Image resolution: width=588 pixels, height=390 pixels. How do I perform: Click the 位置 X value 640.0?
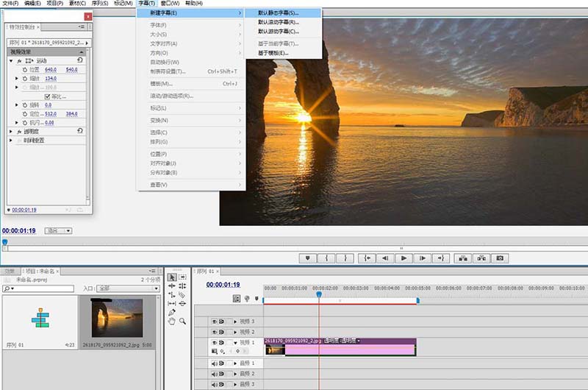50,70
